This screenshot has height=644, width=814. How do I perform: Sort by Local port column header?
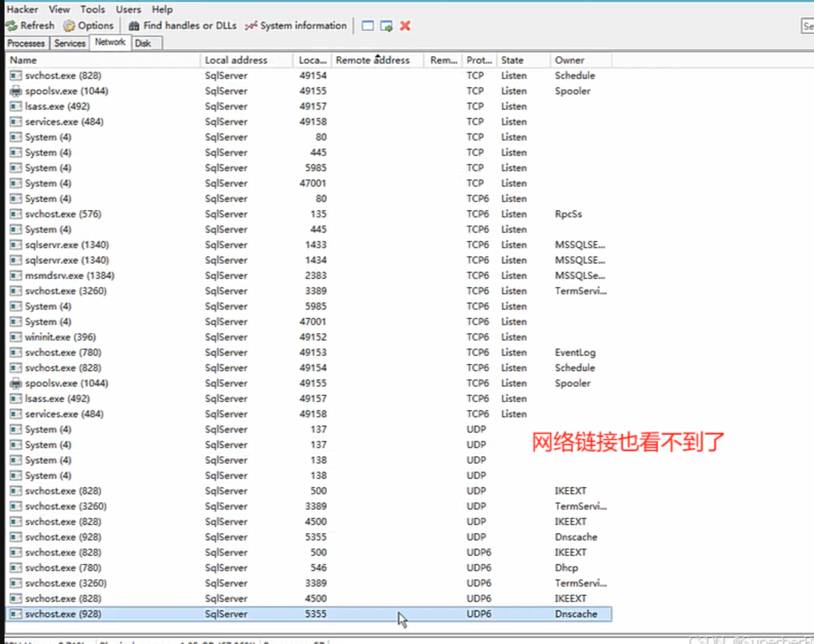(x=313, y=60)
